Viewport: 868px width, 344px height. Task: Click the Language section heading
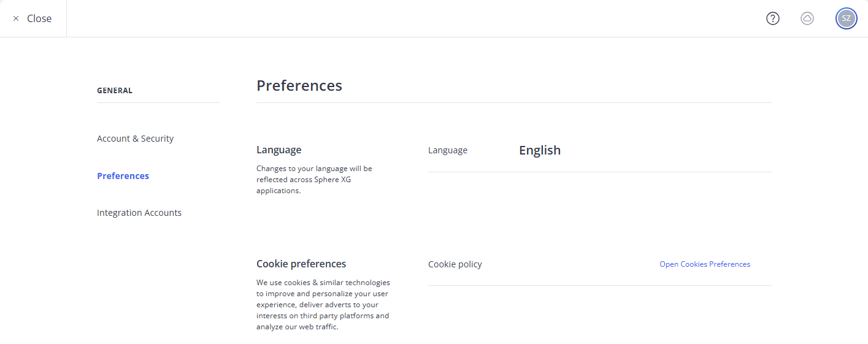(279, 150)
